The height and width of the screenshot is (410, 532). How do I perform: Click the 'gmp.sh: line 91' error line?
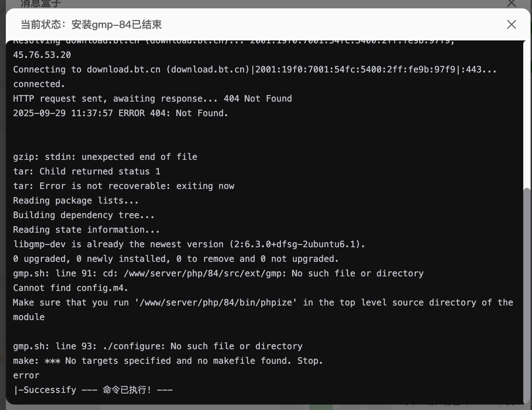pyautogui.click(x=218, y=273)
